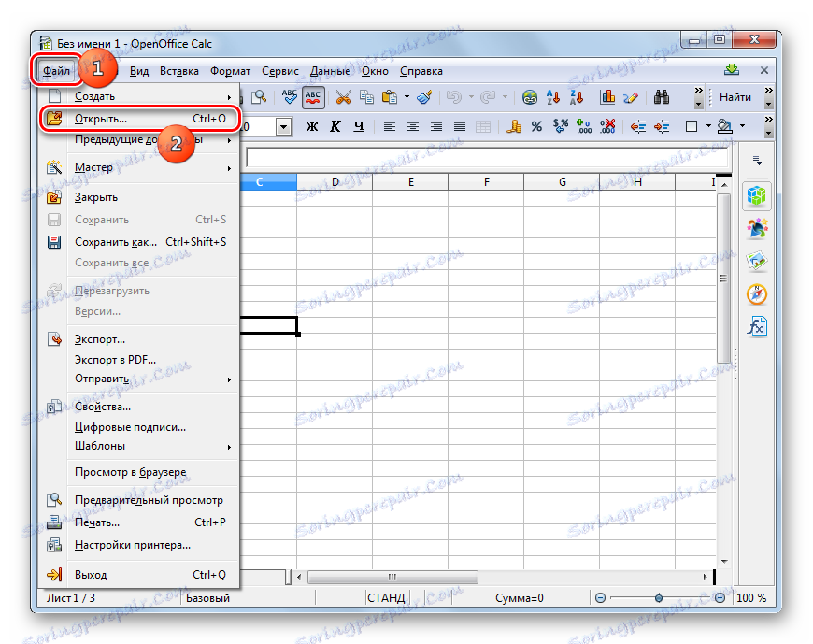Select the Format Paintbrush icon
813x644 pixels.
point(424,97)
